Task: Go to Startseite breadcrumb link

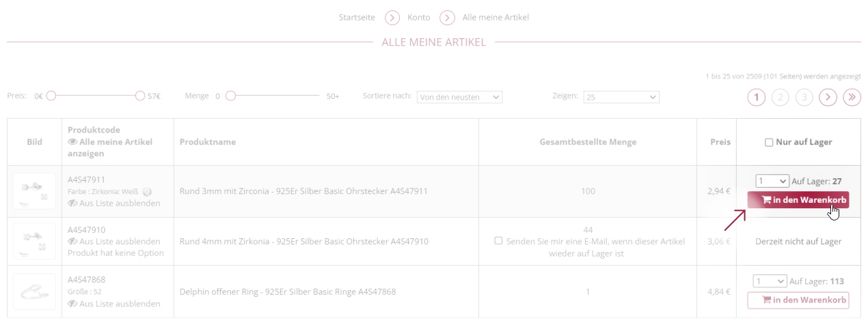Action: tap(359, 18)
